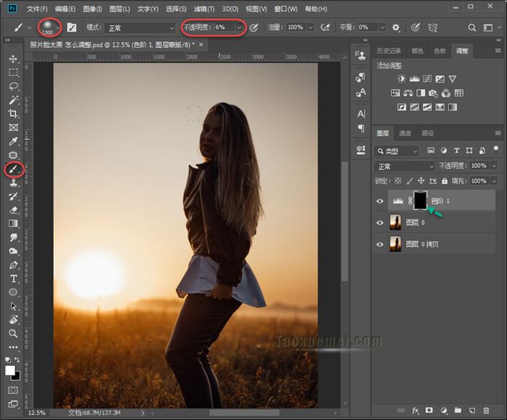Switch to the 通道 tab

pyautogui.click(x=405, y=133)
